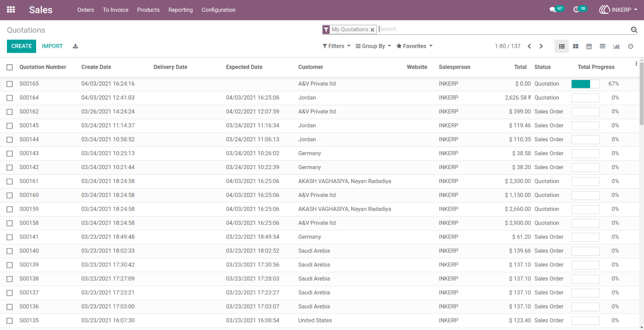Expand the Favorites dropdown
The image size is (644, 330).
pyautogui.click(x=414, y=46)
